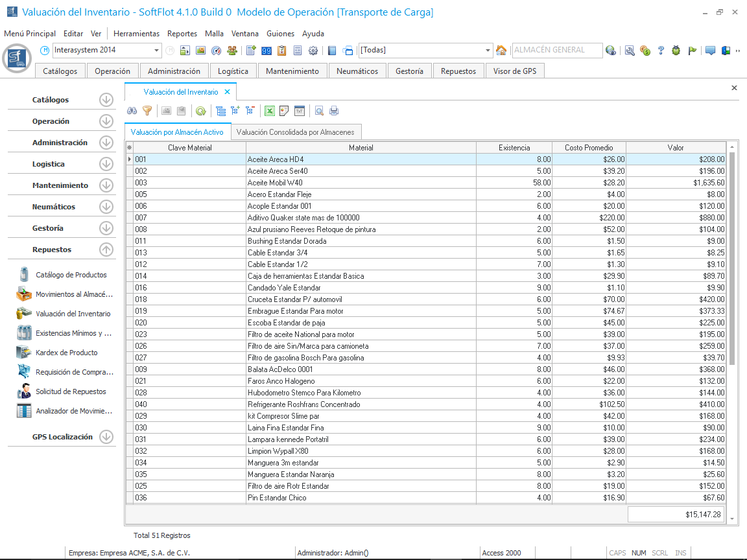Open the [Todas] combo box dropdown

point(488,51)
